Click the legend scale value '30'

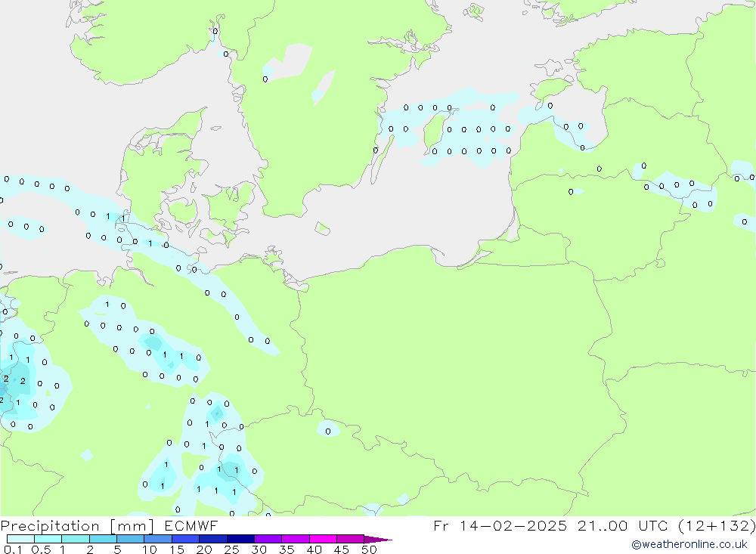(259, 549)
